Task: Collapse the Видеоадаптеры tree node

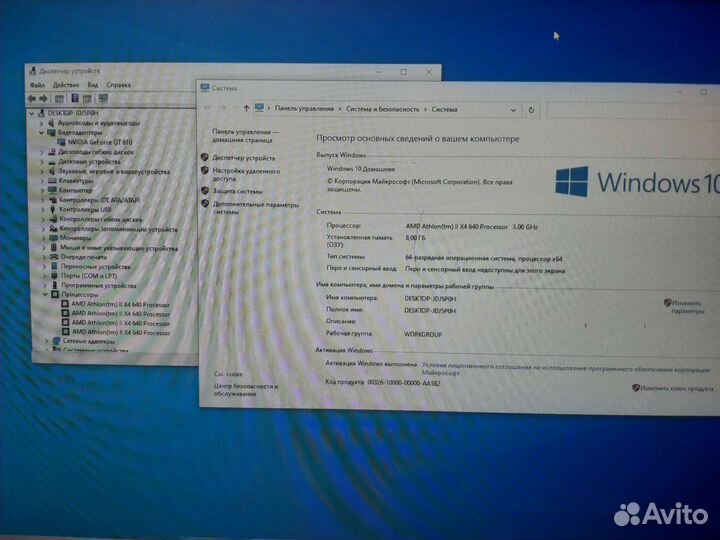Action: tap(42, 132)
